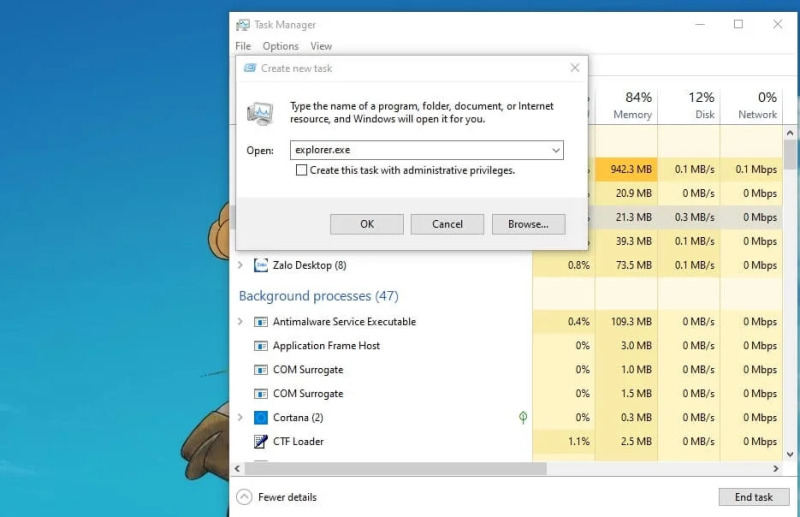Select the CTF Loader row
This screenshot has height=517, width=800.
(x=508, y=441)
